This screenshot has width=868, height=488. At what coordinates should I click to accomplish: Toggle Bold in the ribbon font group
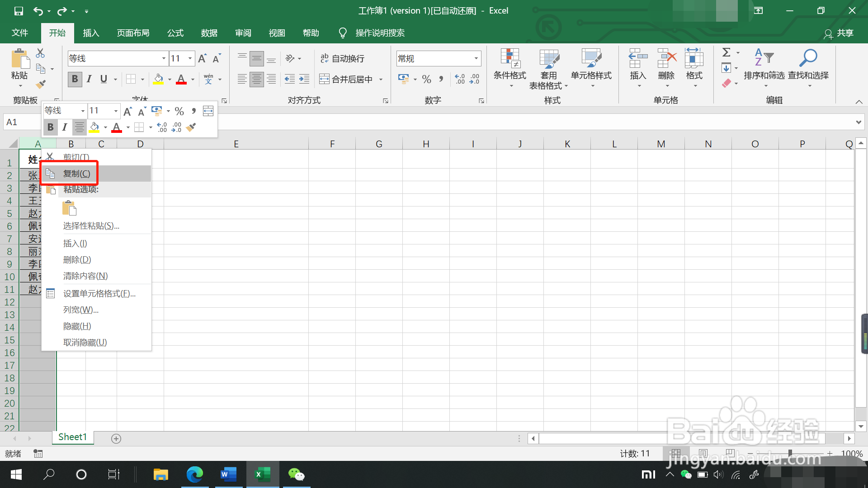[x=75, y=79]
